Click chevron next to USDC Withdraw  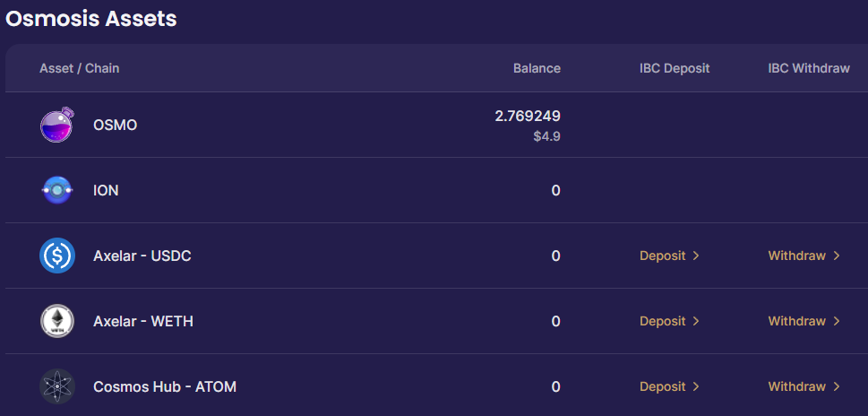(x=837, y=256)
